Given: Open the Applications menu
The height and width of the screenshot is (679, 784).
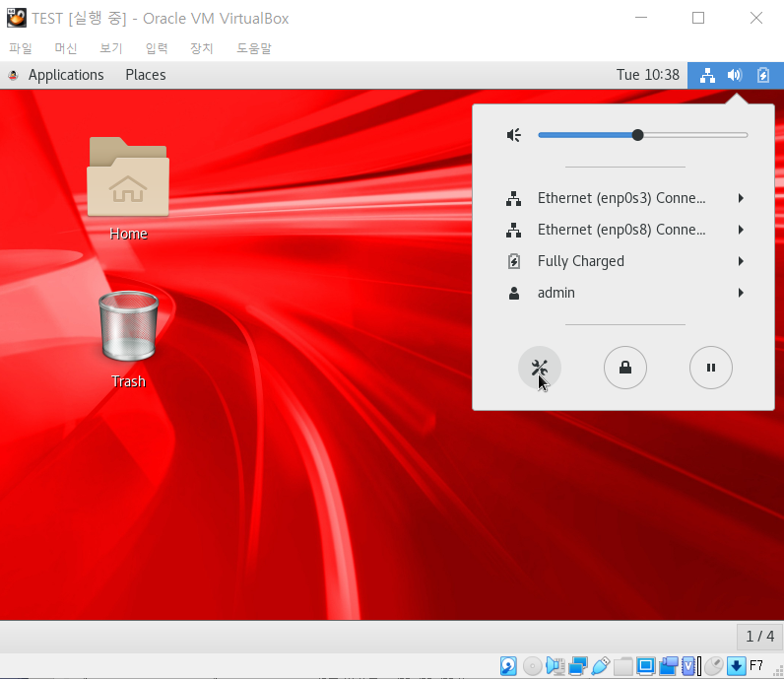Looking at the screenshot, I should click(x=66, y=75).
